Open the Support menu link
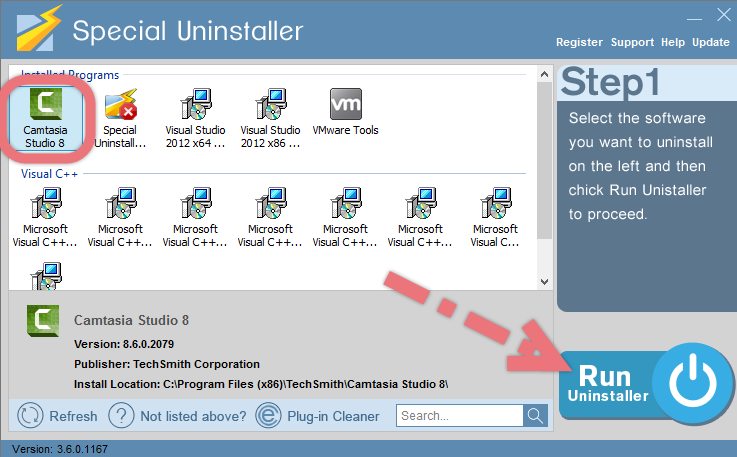Image resolution: width=737 pixels, height=457 pixels. (x=632, y=42)
